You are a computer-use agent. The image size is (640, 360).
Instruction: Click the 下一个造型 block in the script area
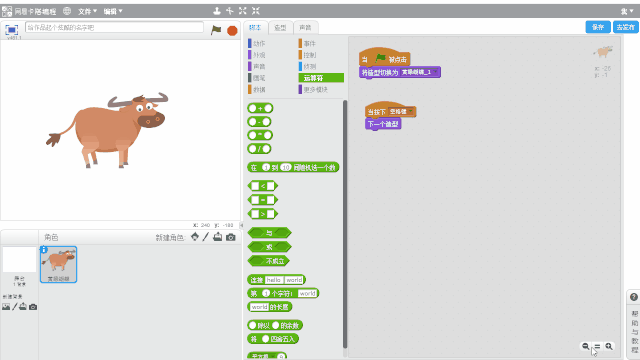click(383, 124)
